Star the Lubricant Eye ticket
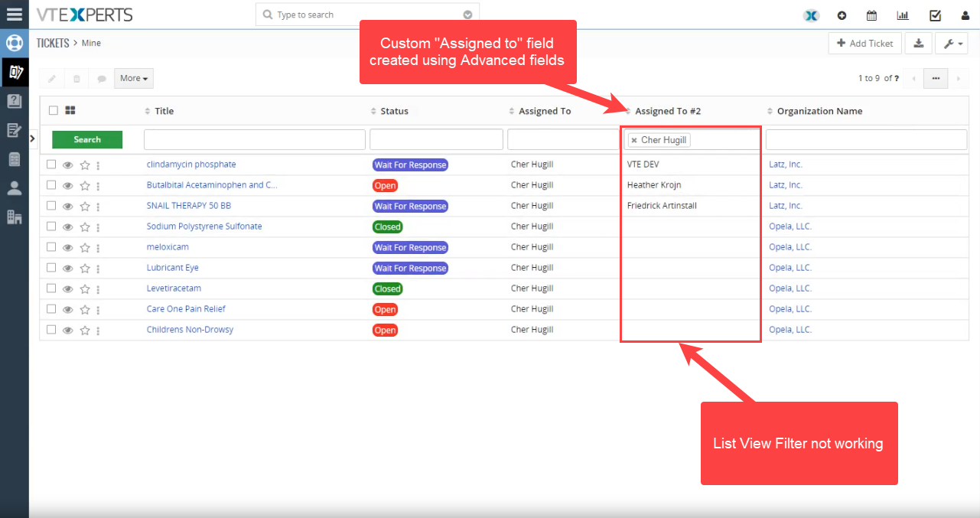Image resolution: width=980 pixels, height=518 pixels. (85, 268)
